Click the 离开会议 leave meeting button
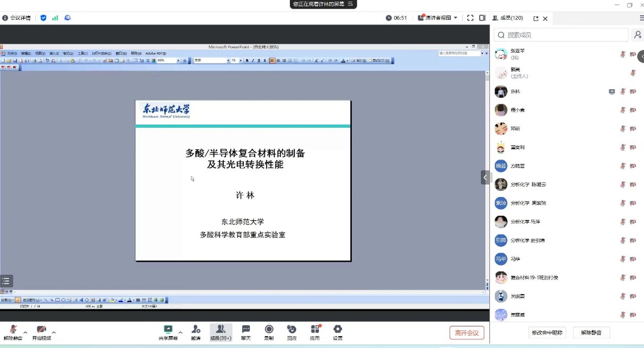Image resolution: width=644 pixels, height=348 pixels. click(467, 333)
